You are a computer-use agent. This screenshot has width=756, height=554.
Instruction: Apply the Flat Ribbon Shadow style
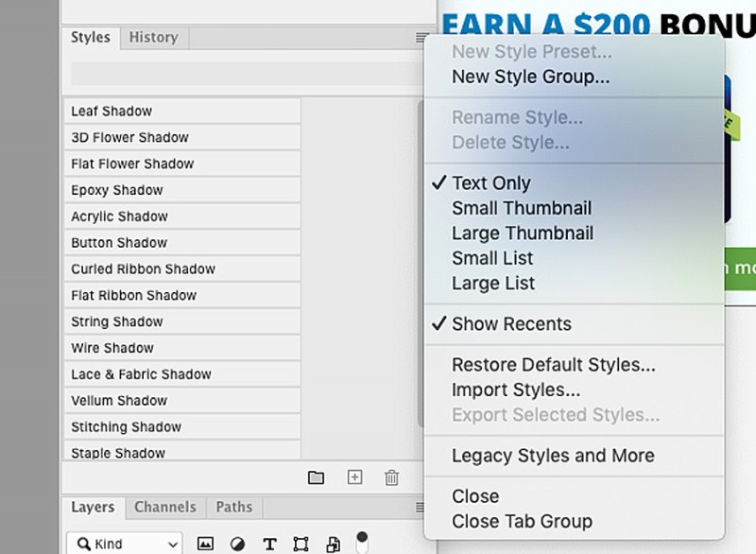182,295
